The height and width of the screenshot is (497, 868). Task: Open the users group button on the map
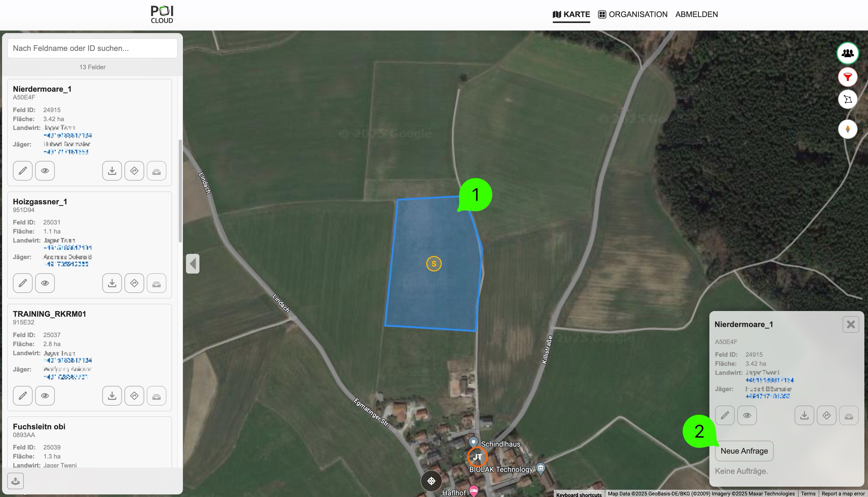848,53
